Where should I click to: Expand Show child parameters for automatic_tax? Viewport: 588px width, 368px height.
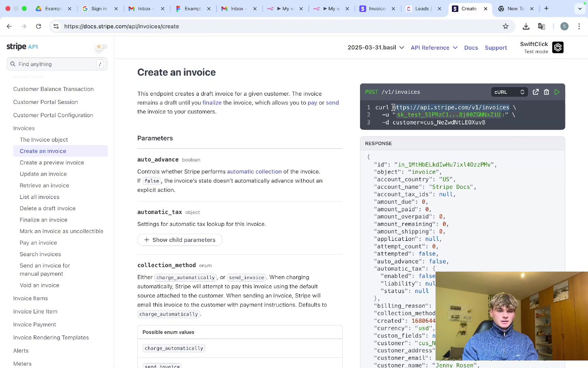(180, 240)
